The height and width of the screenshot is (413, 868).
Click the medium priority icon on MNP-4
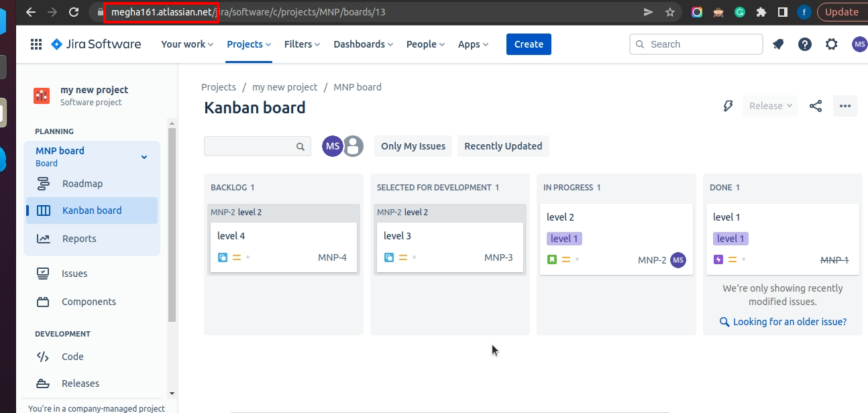pyautogui.click(x=237, y=257)
